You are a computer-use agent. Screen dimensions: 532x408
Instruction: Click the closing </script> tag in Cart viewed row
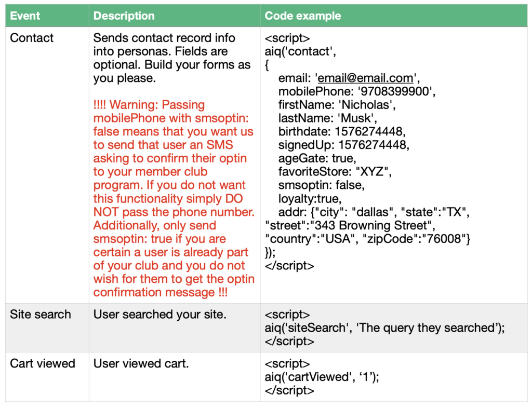point(289,390)
